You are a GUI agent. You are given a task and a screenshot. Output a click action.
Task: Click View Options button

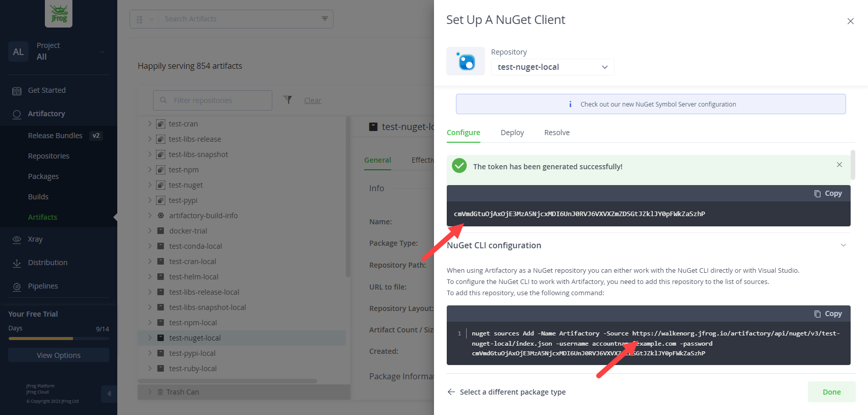coord(59,355)
